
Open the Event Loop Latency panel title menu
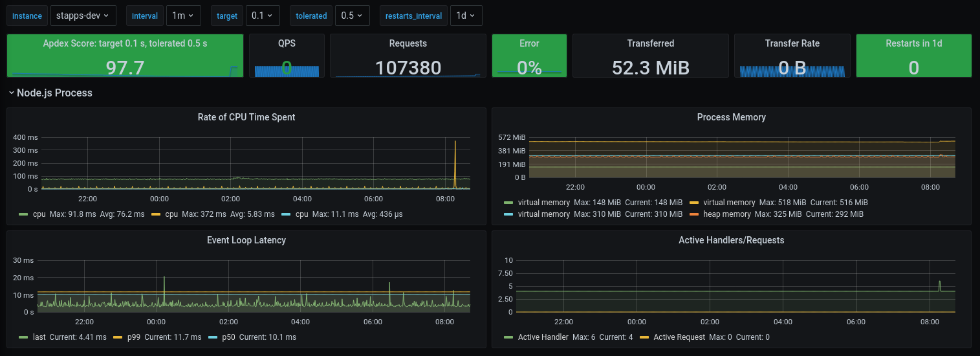pos(246,240)
